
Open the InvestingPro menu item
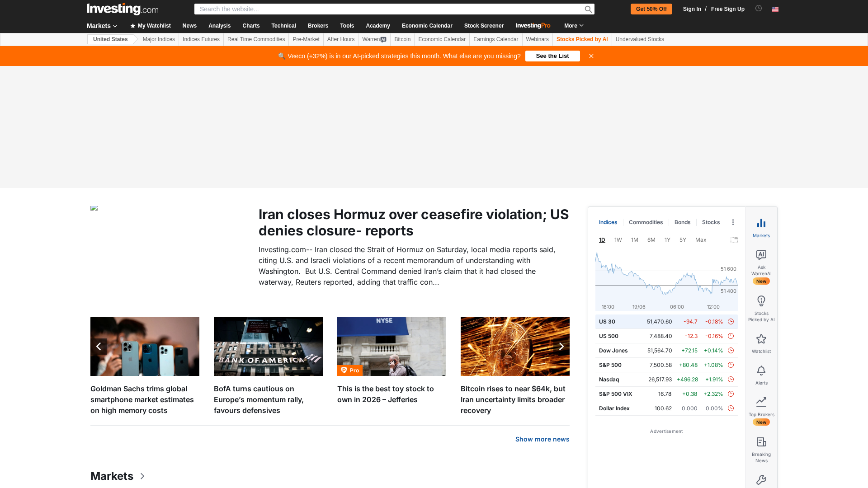(533, 26)
